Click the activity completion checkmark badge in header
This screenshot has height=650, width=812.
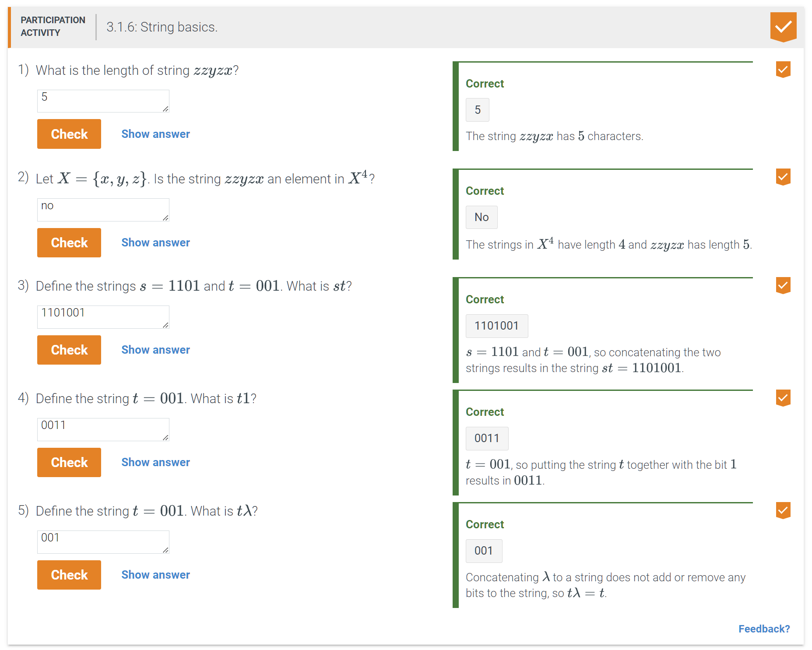(x=783, y=27)
